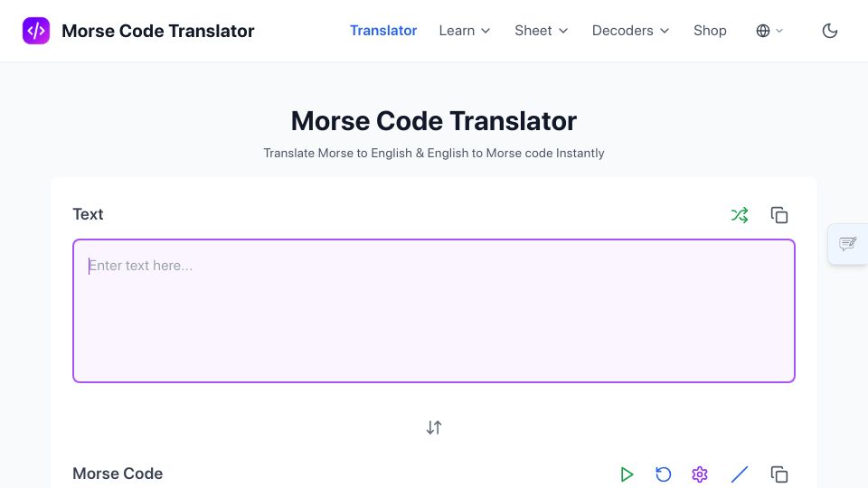Expand the Learn dropdown menu
Viewport: 868px width, 488px height.
(465, 31)
